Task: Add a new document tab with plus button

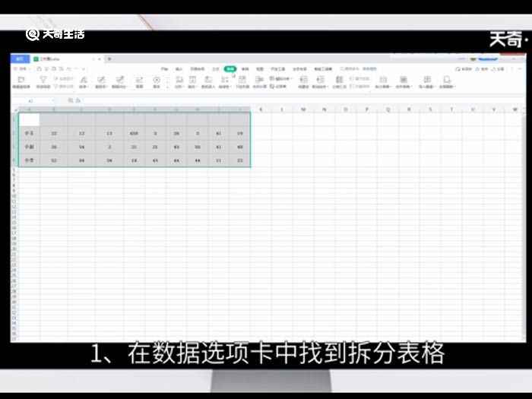Action: (x=109, y=59)
